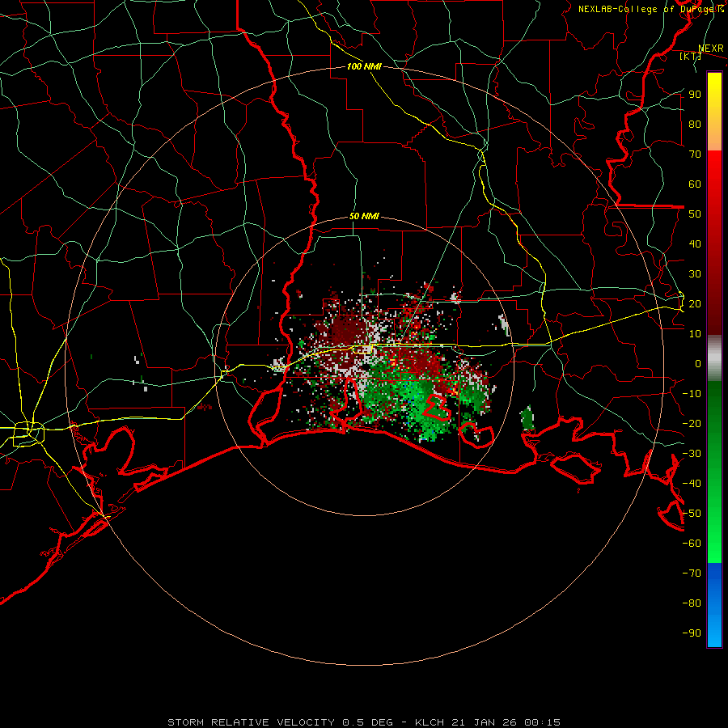The height and width of the screenshot is (728, 728).
Task: Click the 70 value on velocity scale
Action: click(x=695, y=154)
